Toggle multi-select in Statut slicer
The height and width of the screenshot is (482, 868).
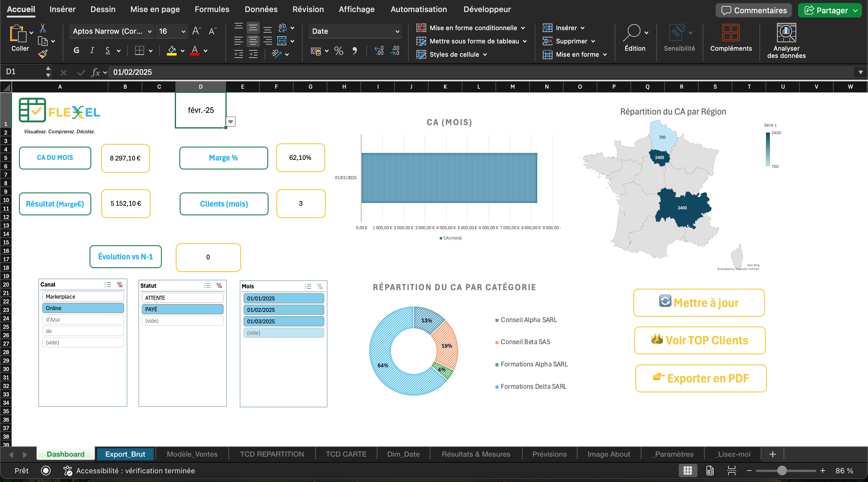tap(207, 286)
